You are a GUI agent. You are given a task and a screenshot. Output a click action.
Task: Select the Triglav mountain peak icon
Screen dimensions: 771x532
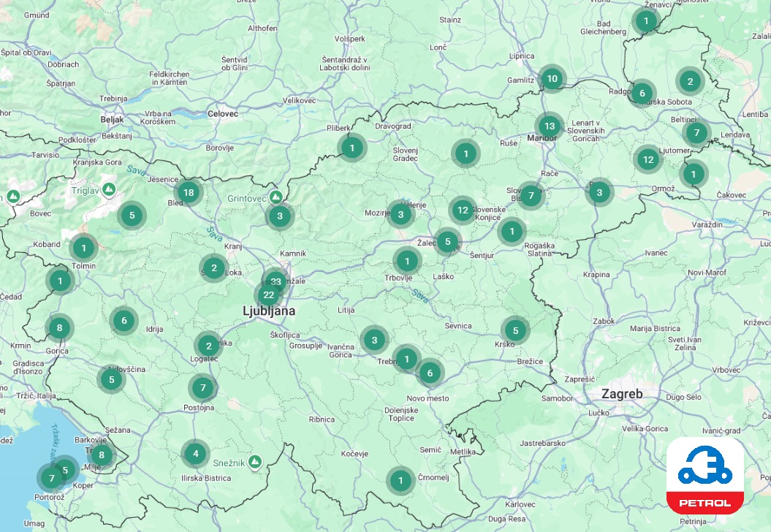[x=109, y=189]
